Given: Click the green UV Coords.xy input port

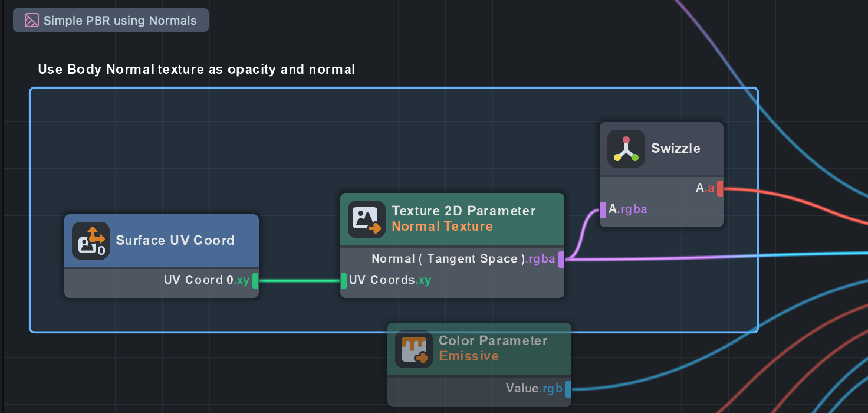Looking at the screenshot, I should (x=343, y=280).
